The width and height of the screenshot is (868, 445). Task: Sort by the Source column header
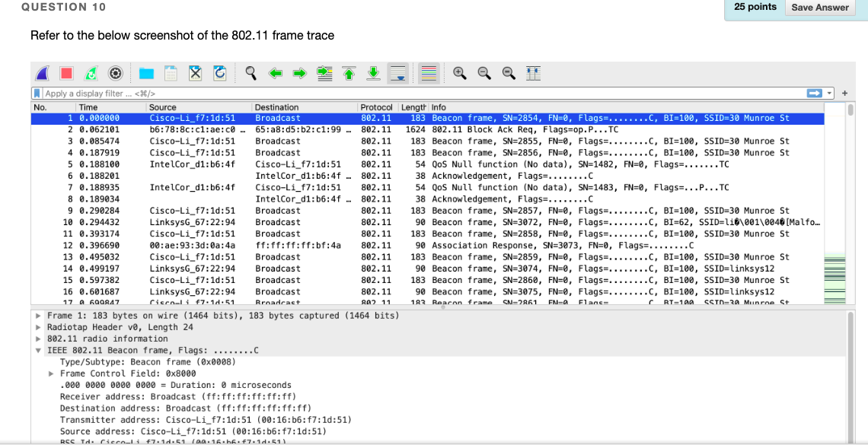(199, 107)
